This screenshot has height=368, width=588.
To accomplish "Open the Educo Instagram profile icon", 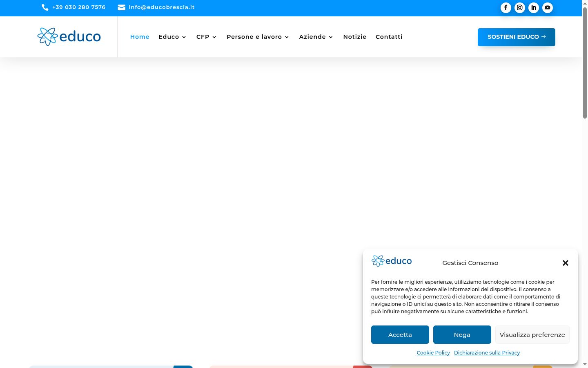I will tap(520, 8).
